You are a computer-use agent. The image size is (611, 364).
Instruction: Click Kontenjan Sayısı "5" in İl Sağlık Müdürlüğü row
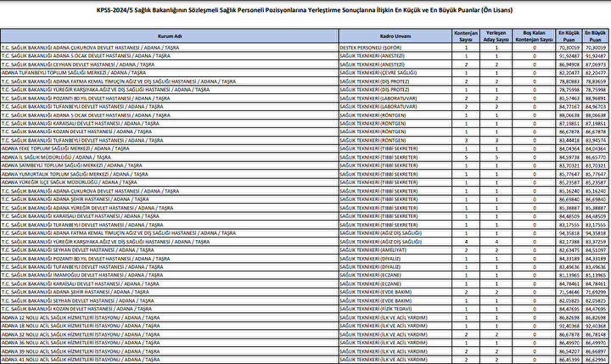coord(466,157)
